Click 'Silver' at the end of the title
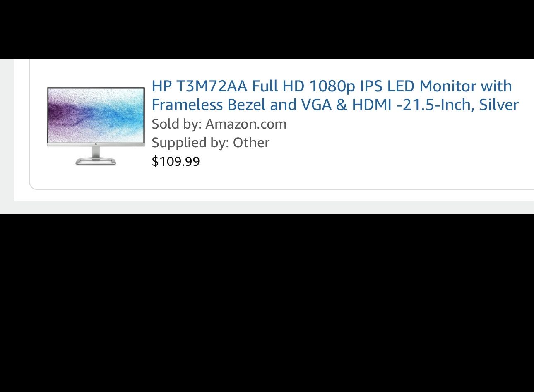Image resolution: width=534 pixels, height=392 pixels. 499,105
